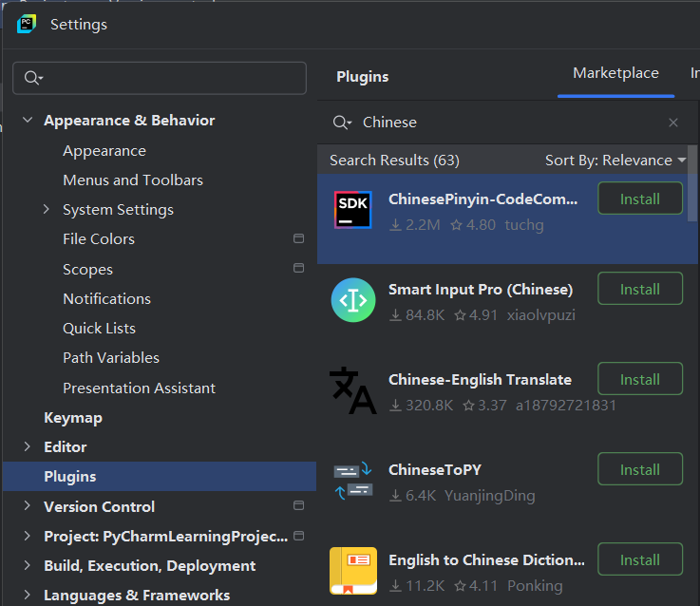Image resolution: width=700 pixels, height=606 pixels.
Task: Click the ChinesePinyin-CodeCompletion SDK icon
Action: pos(353,210)
